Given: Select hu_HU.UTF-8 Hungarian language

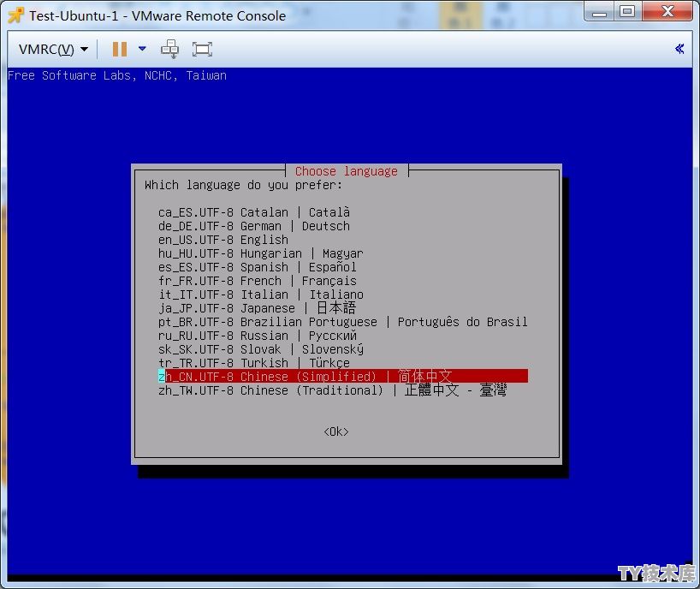Looking at the screenshot, I should point(261,253).
